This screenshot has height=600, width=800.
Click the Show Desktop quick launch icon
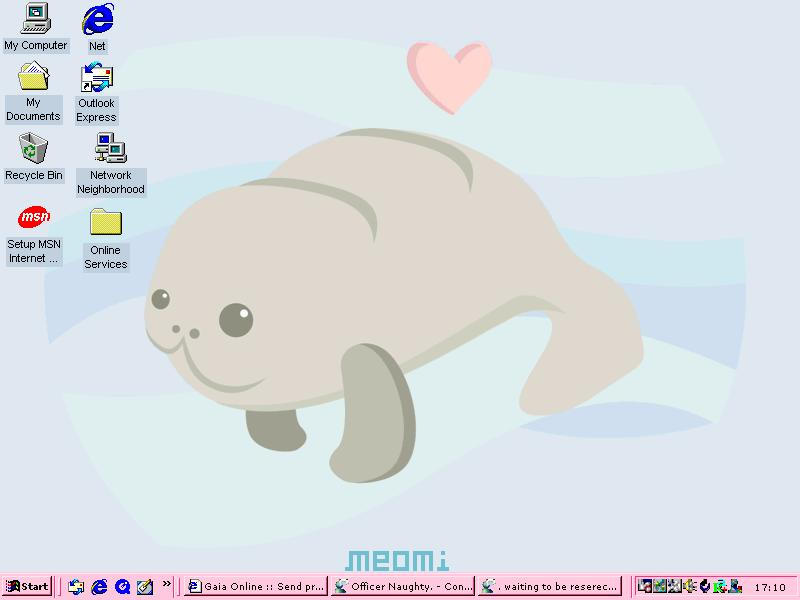[143, 585]
